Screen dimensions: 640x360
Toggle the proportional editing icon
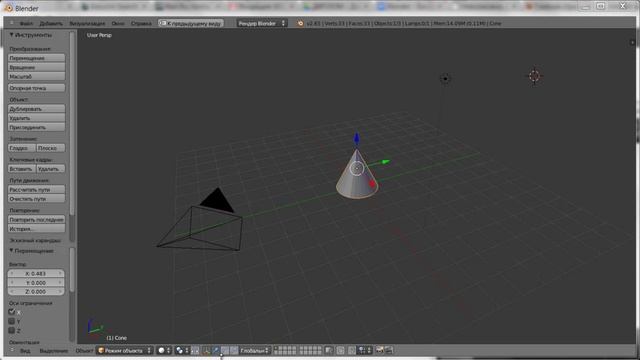(x=340, y=351)
